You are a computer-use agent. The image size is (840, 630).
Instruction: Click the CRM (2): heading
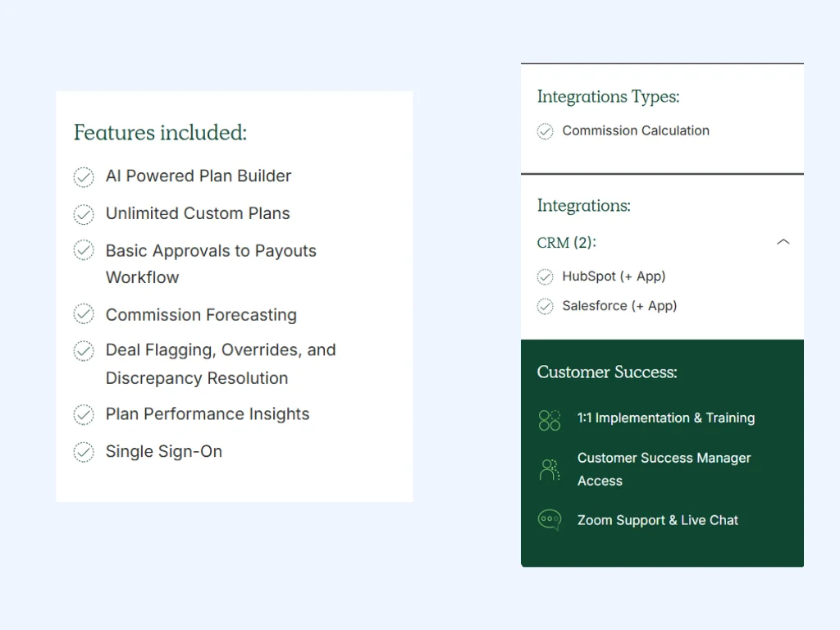(566, 243)
